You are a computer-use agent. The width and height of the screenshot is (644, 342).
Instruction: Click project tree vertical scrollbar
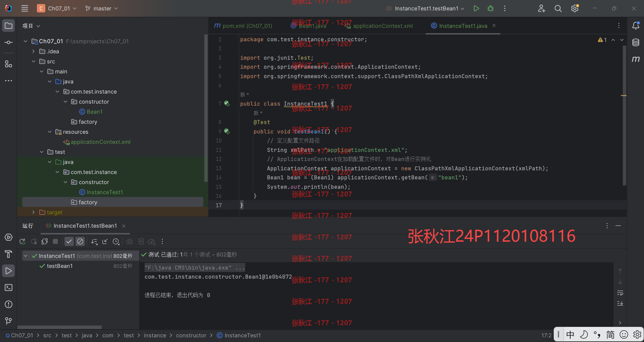click(206, 108)
